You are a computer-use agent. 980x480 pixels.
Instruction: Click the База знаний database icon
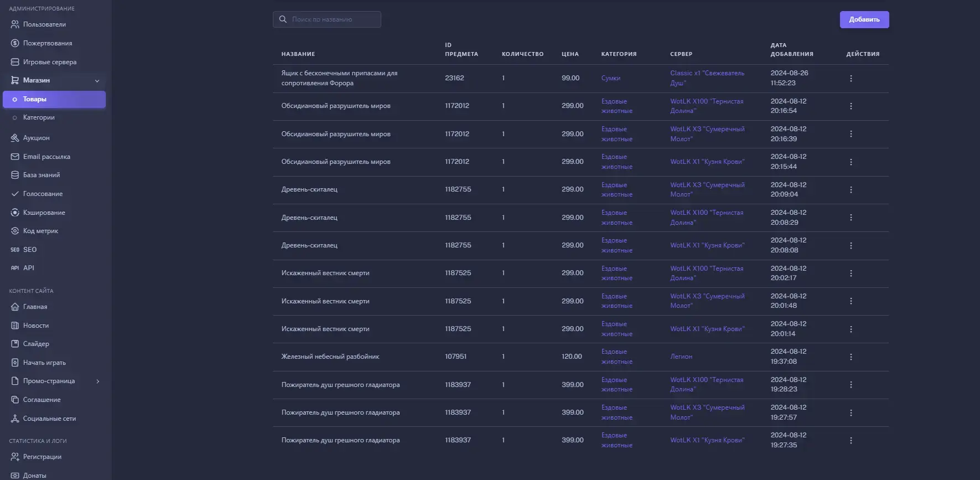[15, 175]
